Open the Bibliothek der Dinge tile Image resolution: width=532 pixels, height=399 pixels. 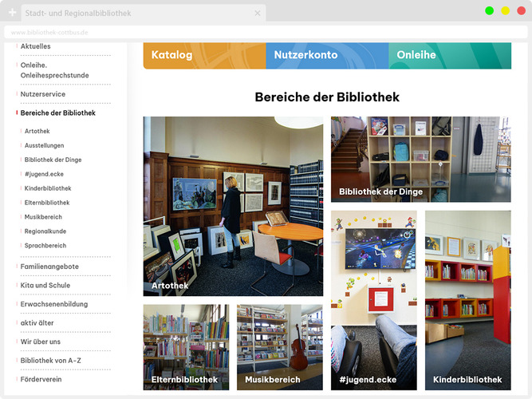point(420,159)
